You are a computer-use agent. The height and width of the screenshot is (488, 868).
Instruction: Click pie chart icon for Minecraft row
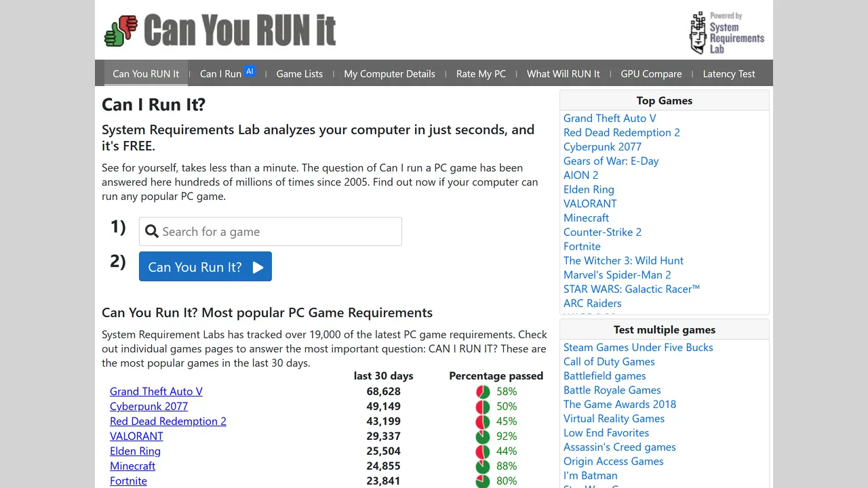click(x=483, y=466)
